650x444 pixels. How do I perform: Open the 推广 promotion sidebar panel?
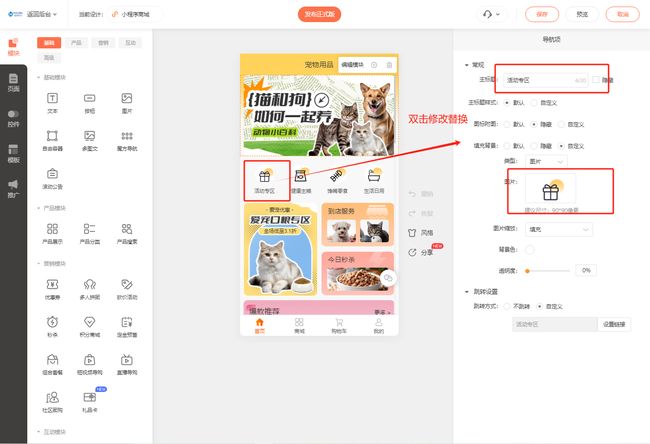(13, 189)
